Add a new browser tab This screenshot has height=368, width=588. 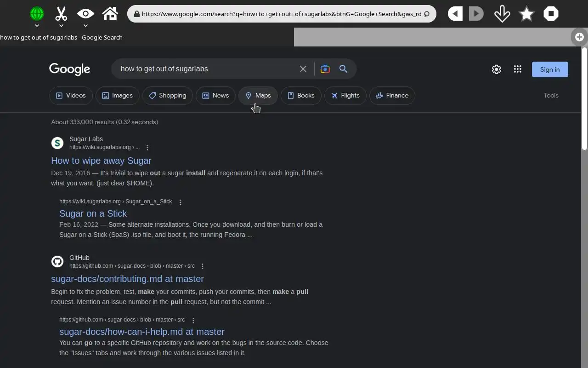(x=579, y=37)
